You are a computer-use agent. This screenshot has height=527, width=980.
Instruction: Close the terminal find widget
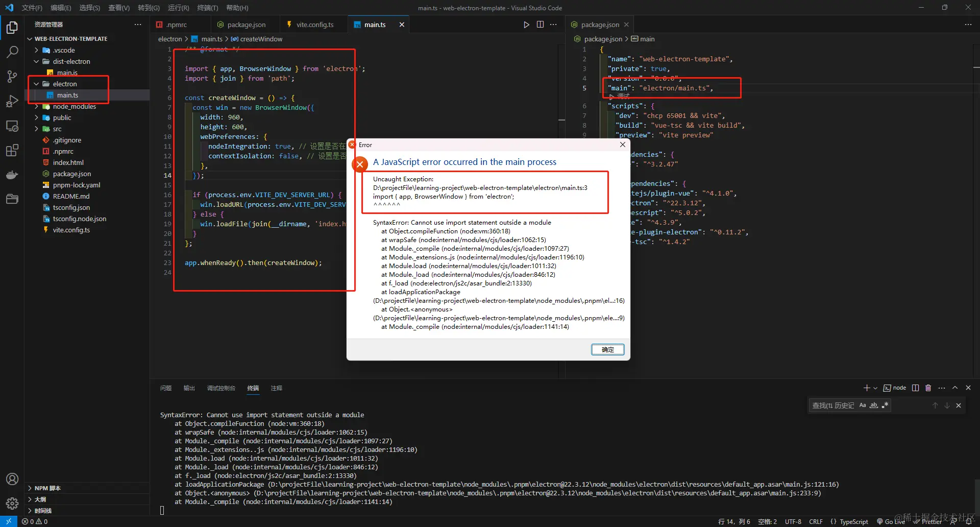(959, 405)
